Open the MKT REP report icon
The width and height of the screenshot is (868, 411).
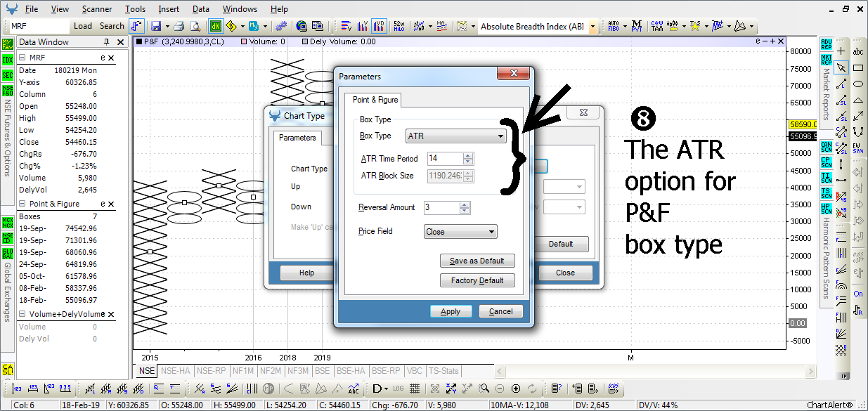pyautogui.click(x=827, y=59)
